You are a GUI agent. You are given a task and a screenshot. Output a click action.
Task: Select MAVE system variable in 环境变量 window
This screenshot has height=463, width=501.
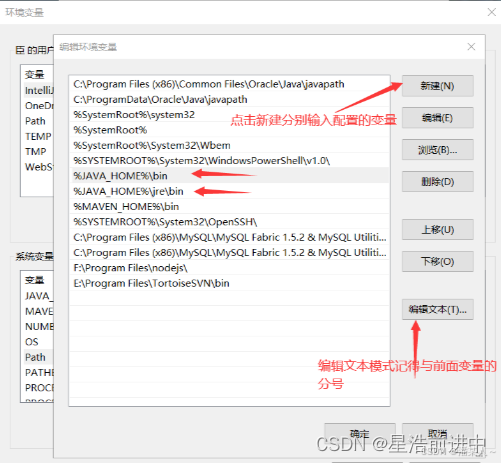38,311
